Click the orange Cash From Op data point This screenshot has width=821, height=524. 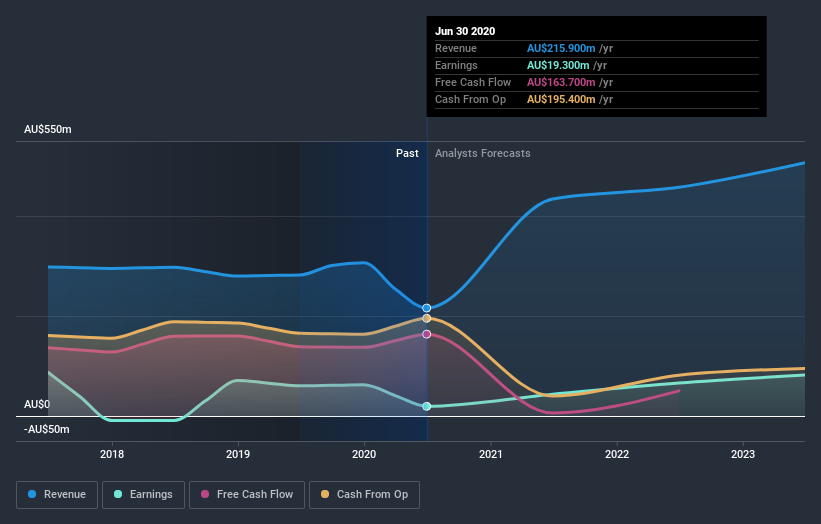point(427,318)
